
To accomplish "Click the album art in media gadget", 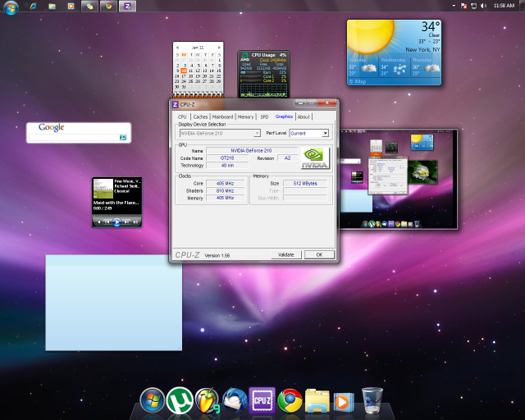I will [x=103, y=189].
